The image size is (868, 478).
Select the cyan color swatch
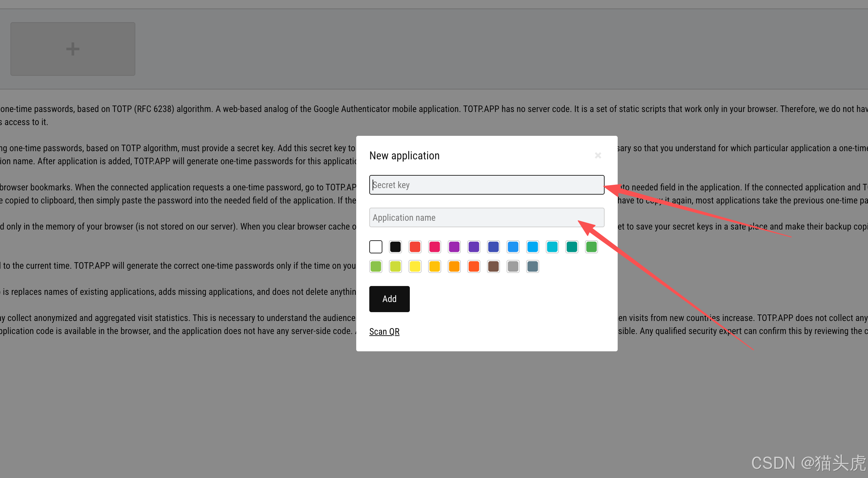coord(552,247)
